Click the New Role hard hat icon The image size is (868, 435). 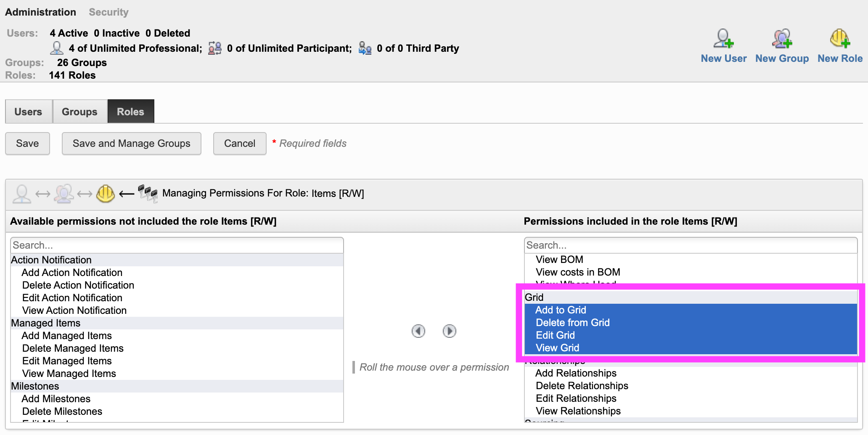[839, 39]
